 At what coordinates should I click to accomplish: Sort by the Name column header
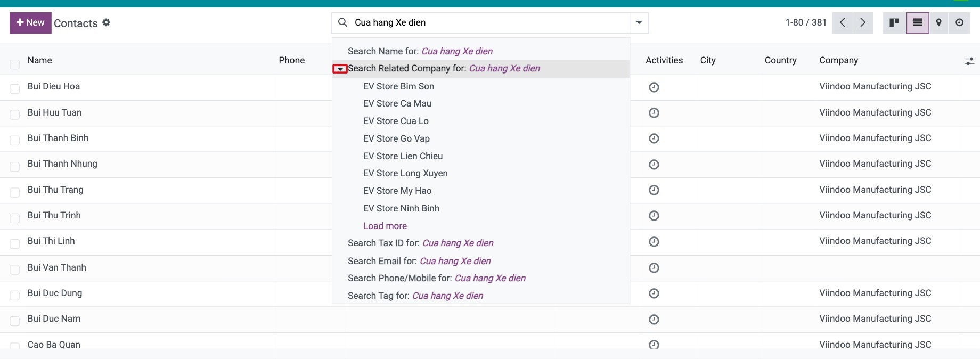[40, 60]
